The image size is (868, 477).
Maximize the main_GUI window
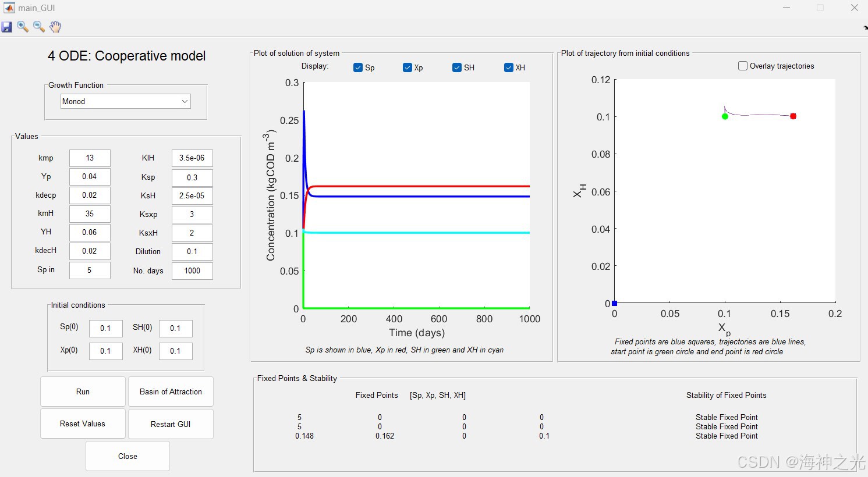coord(820,8)
